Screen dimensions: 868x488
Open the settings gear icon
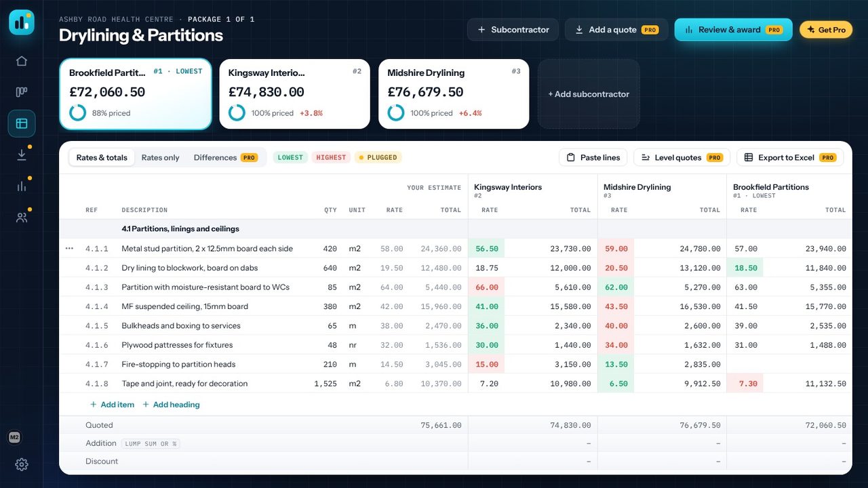[x=22, y=464]
